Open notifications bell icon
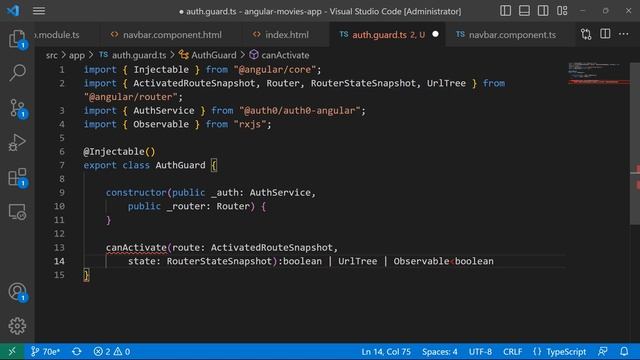The image size is (640, 360). point(624,351)
